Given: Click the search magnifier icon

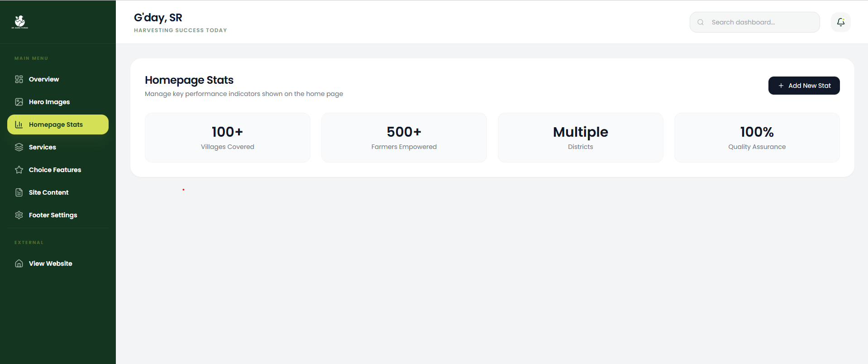Looking at the screenshot, I should tap(701, 22).
